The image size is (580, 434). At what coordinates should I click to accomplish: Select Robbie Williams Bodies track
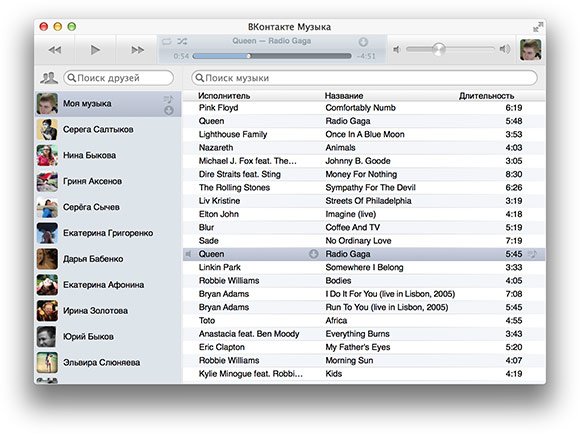tap(364, 281)
